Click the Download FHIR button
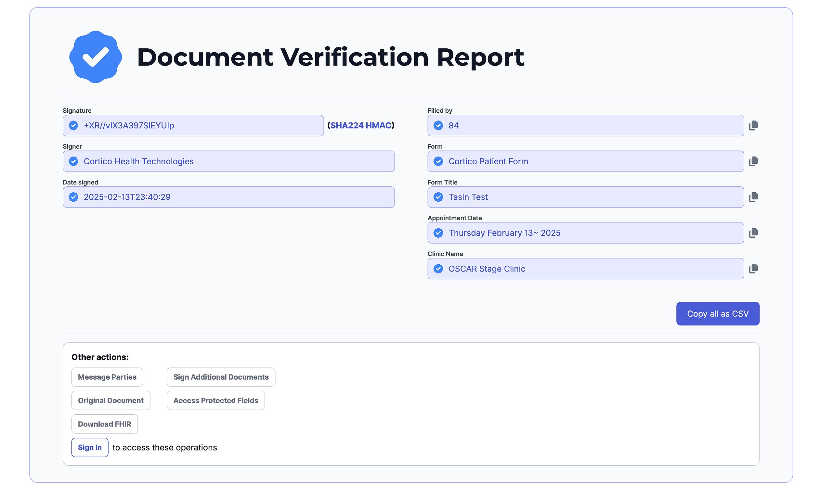Screen dimensions: 832x504 (x=104, y=424)
